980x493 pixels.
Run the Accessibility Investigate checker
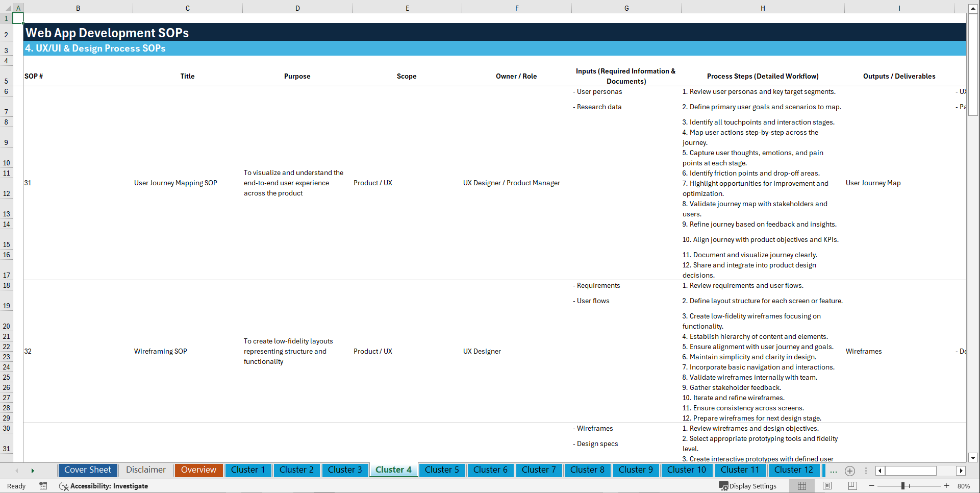click(104, 486)
